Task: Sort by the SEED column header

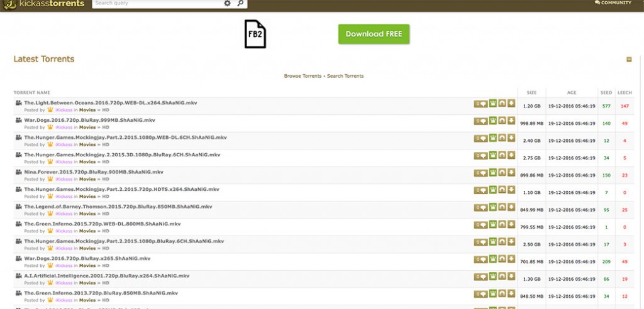Action: 606,93
